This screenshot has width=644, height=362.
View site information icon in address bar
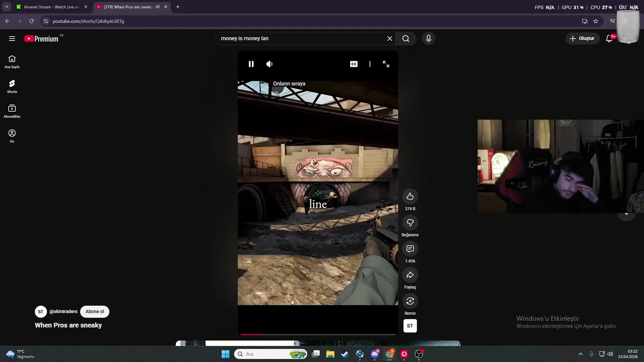[46, 21]
